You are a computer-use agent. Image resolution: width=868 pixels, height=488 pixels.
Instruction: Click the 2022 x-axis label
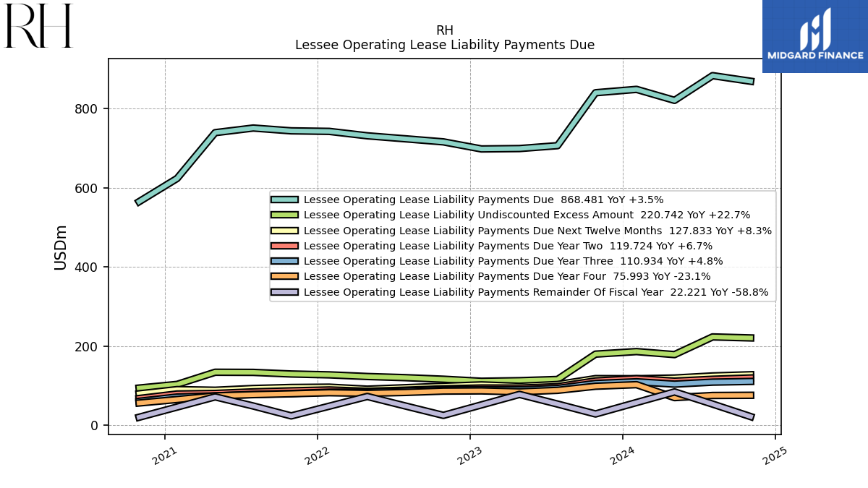[317, 455]
